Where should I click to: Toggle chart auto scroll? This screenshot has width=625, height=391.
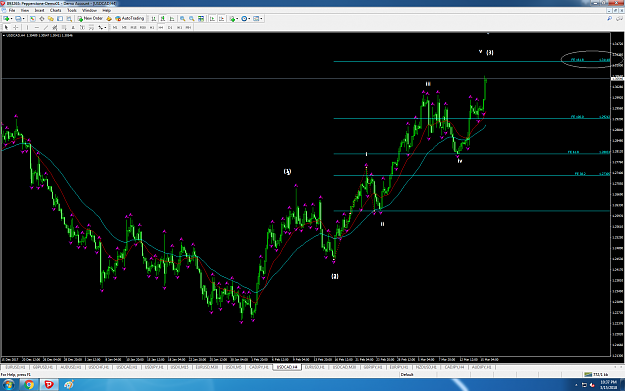[212, 18]
